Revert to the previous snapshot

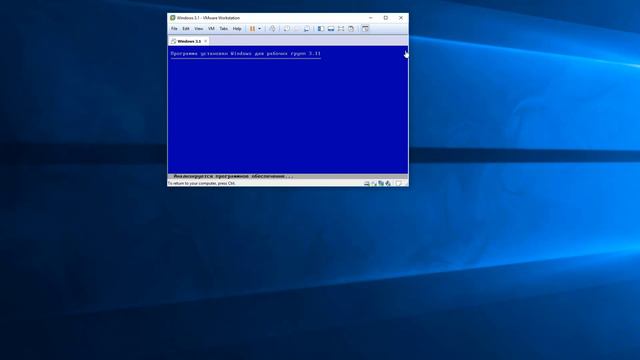tap(297, 29)
